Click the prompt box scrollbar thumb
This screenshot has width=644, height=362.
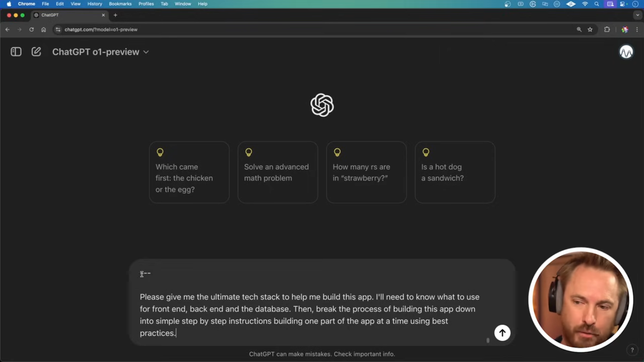tap(488, 340)
